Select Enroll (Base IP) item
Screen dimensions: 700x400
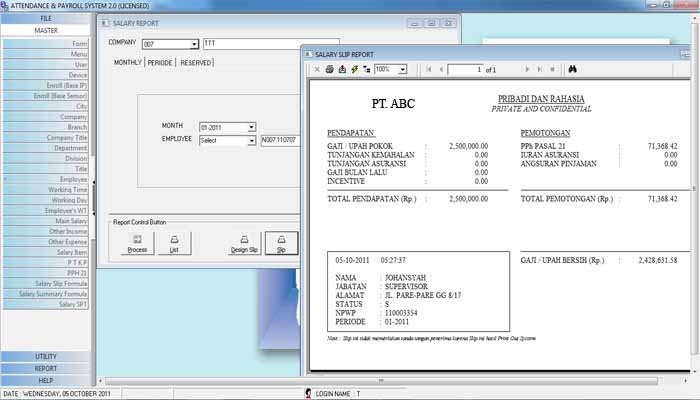[x=46, y=85]
